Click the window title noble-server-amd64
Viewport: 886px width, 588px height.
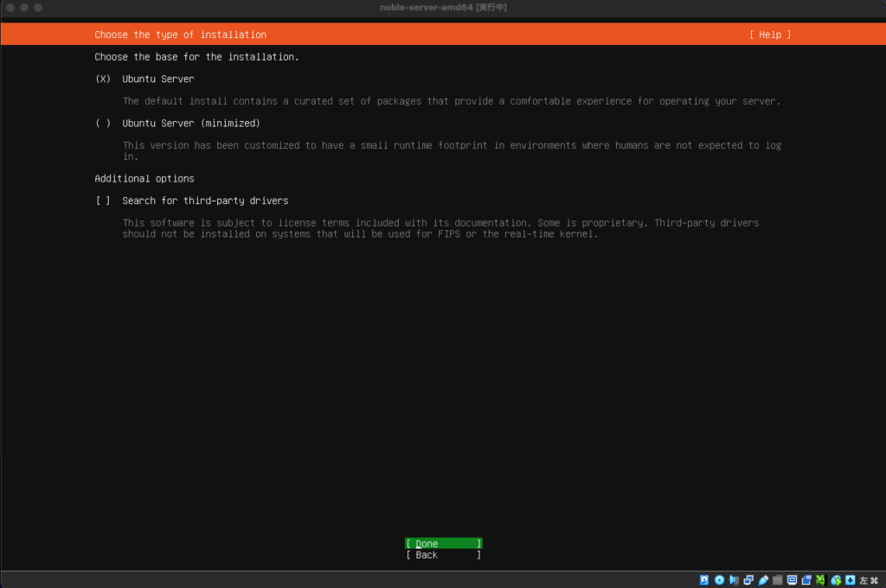point(443,7)
